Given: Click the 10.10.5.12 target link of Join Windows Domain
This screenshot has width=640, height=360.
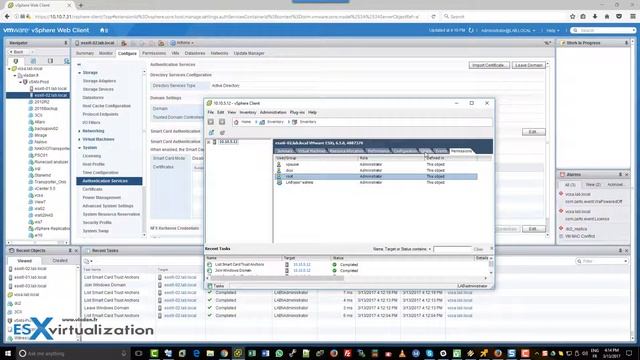Looking at the screenshot, I should pos(302,271).
